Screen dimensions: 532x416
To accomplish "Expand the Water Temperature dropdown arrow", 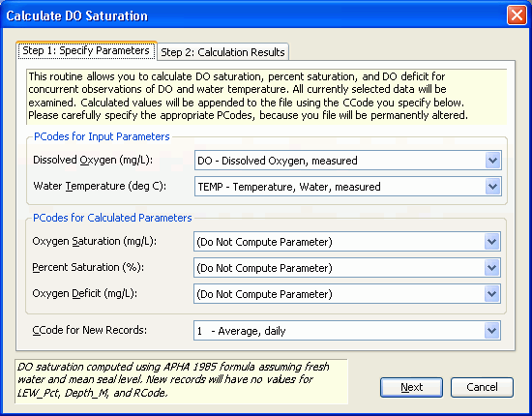I will click(x=492, y=187).
